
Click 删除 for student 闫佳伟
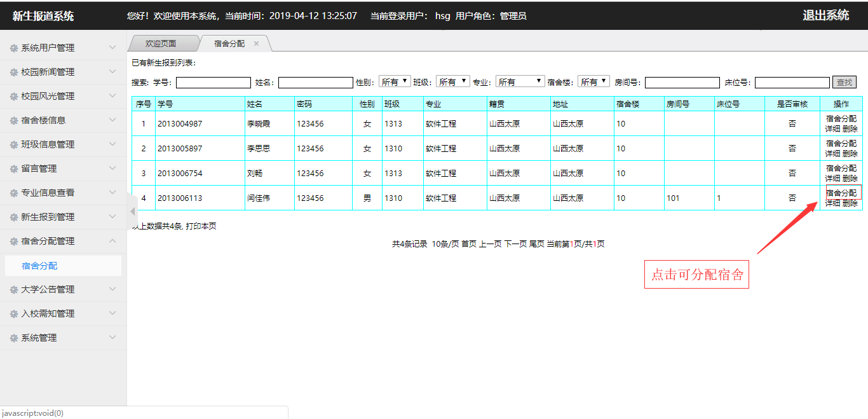(x=850, y=203)
